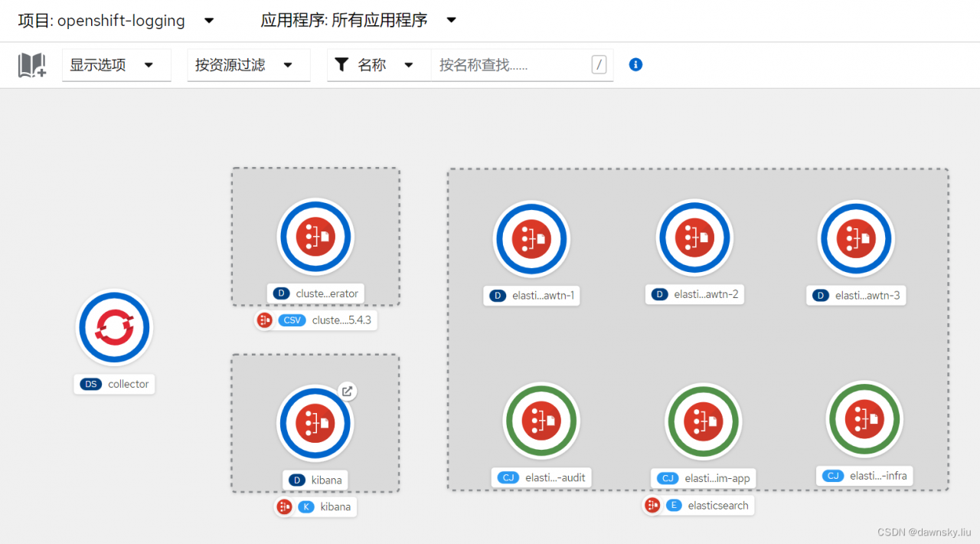980x544 pixels.
Task: Click the blue info icon near the search field
Action: tap(635, 64)
